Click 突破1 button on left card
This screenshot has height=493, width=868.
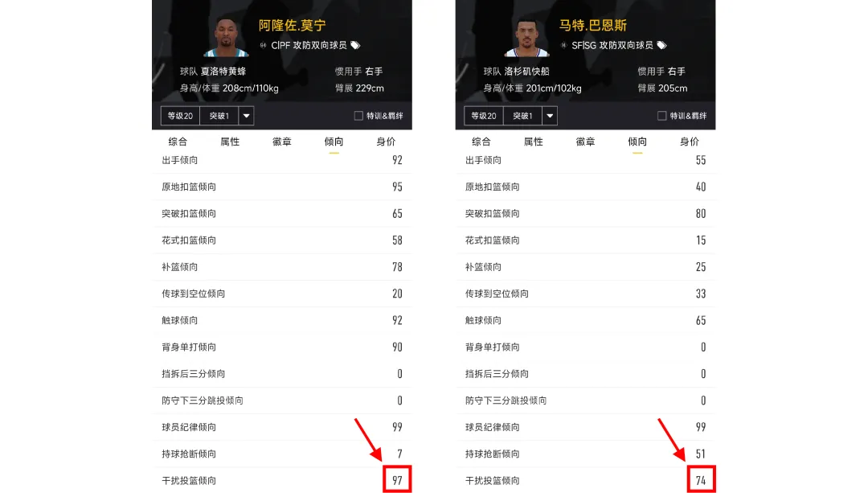pos(219,116)
